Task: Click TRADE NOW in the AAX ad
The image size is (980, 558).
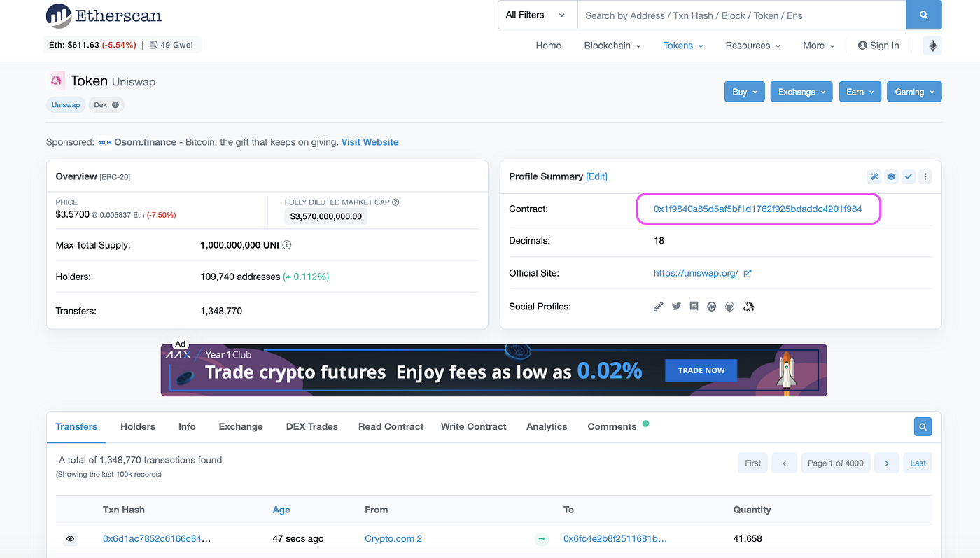Action: (x=701, y=370)
